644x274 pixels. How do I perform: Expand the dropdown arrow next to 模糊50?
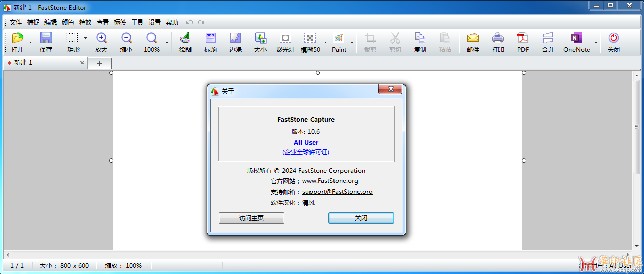pos(325,42)
